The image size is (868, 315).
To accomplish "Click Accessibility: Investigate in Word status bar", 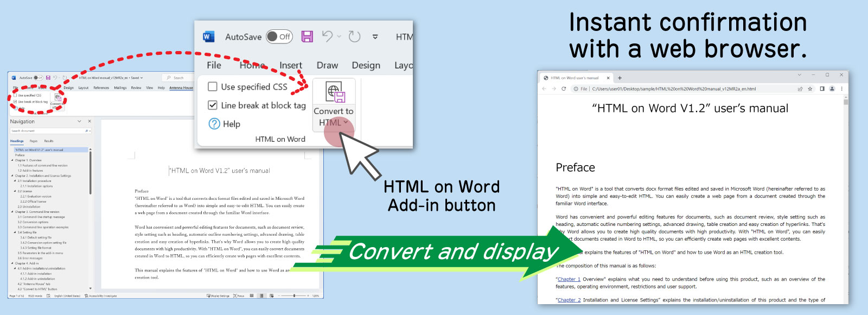I will (101, 296).
